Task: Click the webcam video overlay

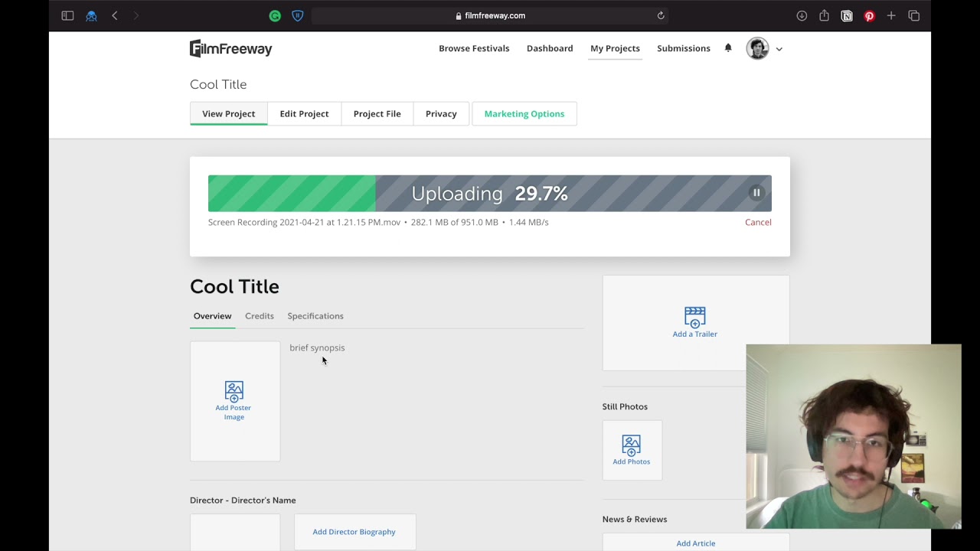Action: [854, 436]
